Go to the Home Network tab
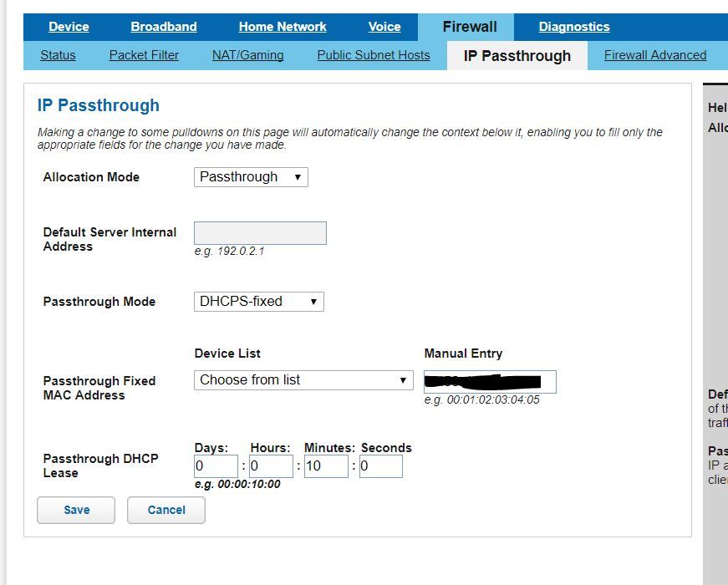This screenshot has height=585, width=728. coord(283,27)
